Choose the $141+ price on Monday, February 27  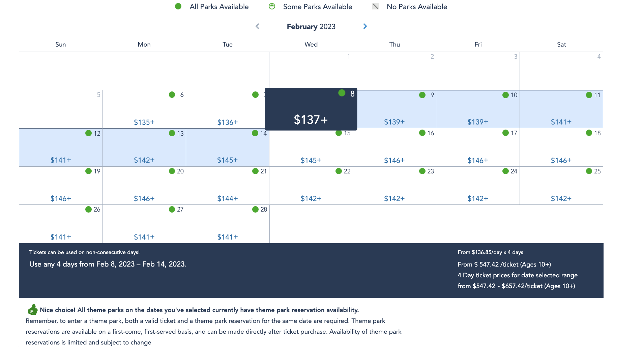(144, 237)
